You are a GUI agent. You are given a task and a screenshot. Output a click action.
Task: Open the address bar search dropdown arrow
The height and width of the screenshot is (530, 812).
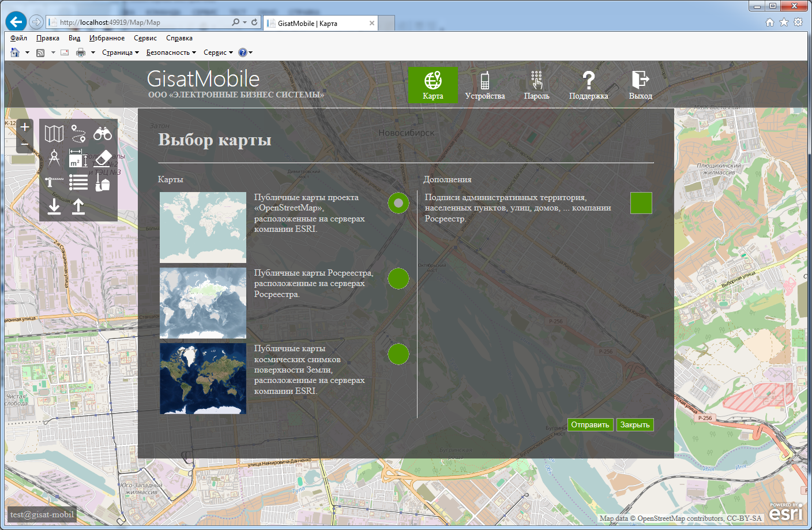[245, 22]
